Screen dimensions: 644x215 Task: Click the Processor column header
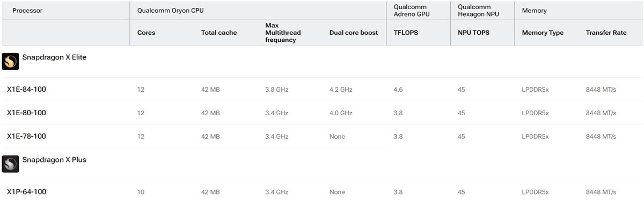[27, 10]
